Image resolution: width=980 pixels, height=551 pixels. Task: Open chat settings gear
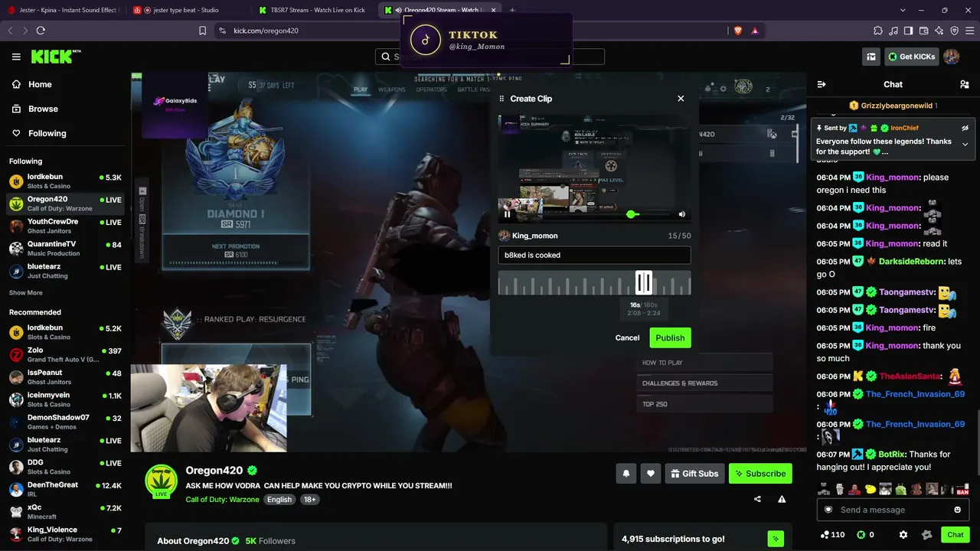903,535
